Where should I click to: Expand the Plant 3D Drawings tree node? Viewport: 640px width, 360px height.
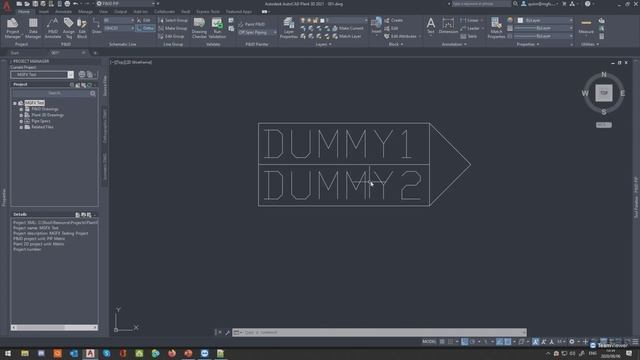[x=21, y=115]
